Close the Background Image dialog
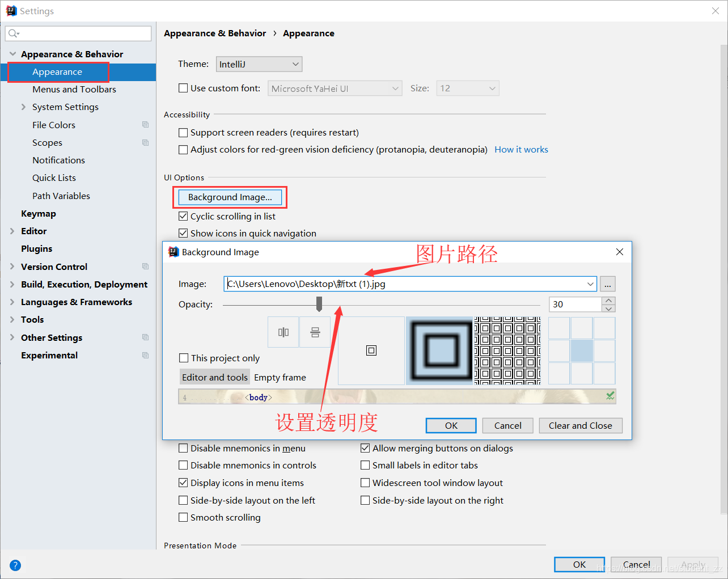 (620, 252)
